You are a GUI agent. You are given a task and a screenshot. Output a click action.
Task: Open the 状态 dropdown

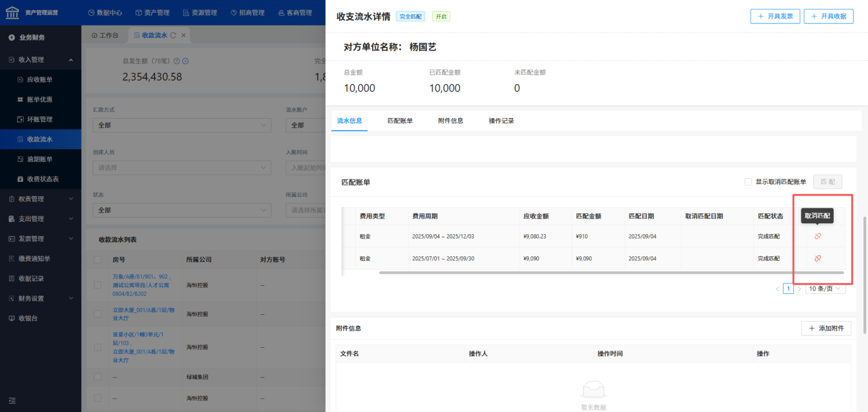pyautogui.click(x=182, y=210)
